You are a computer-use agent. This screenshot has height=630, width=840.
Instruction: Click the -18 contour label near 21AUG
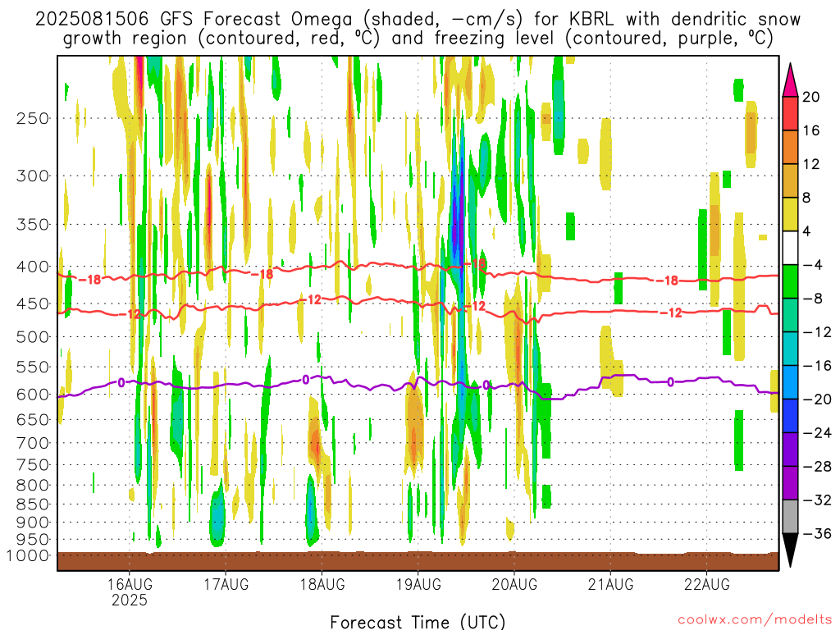668,281
